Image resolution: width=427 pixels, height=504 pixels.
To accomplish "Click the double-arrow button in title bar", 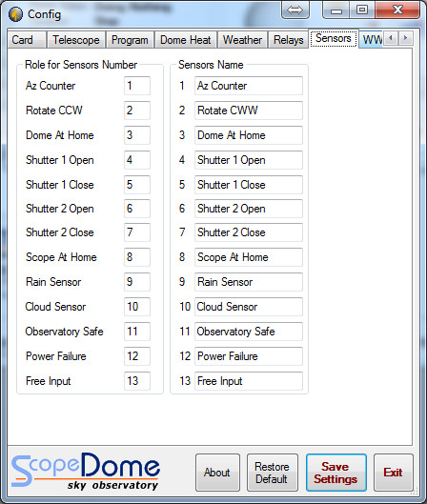I will point(295,10).
